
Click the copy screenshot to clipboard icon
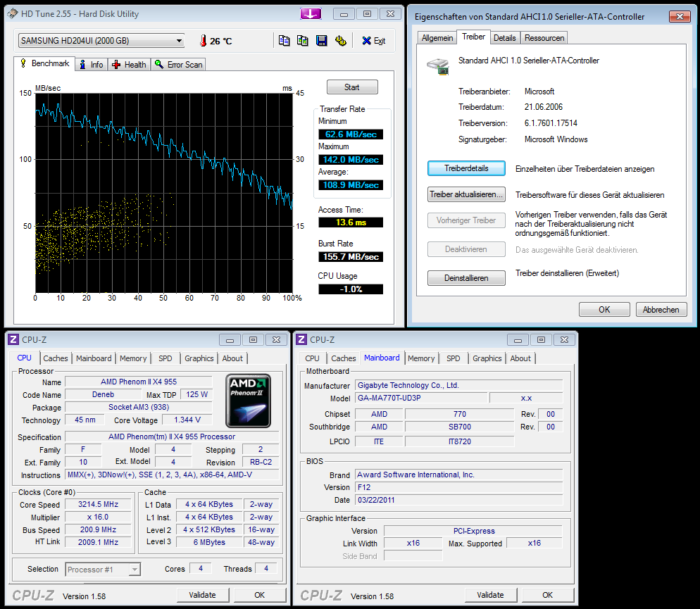pos(303,41)
